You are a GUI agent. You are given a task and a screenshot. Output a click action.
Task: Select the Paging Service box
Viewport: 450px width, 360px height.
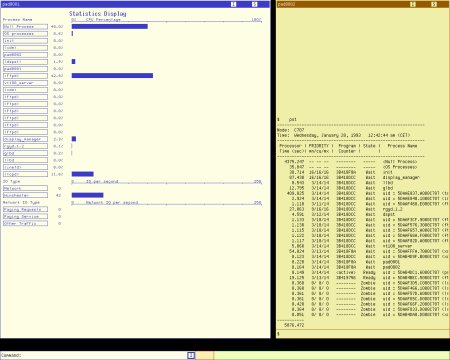(x=25, y=216)
